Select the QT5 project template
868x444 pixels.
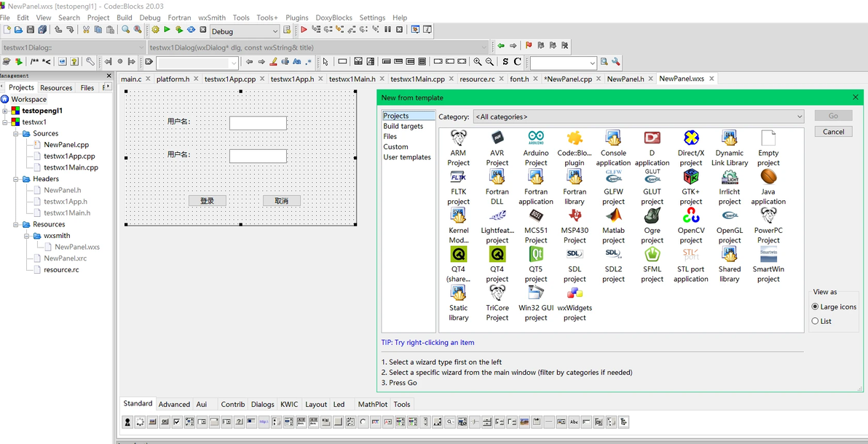[x=536, y=265]
